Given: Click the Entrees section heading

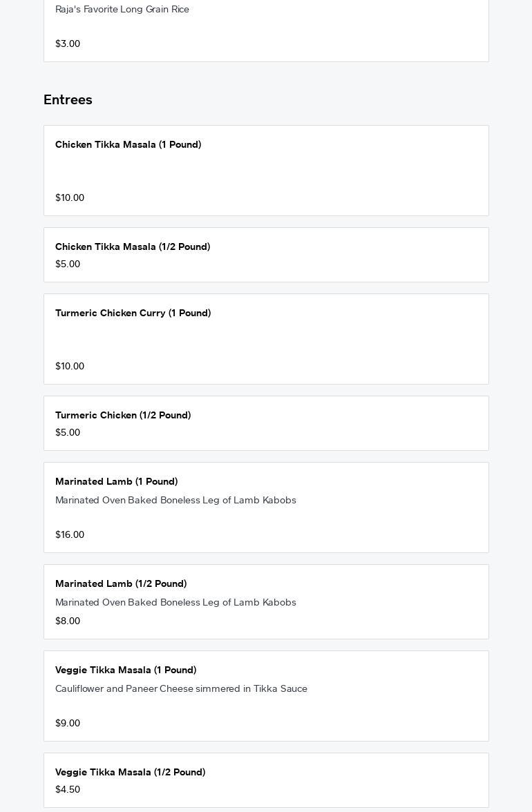Looking at the screenshot, I should pos(68,100).
